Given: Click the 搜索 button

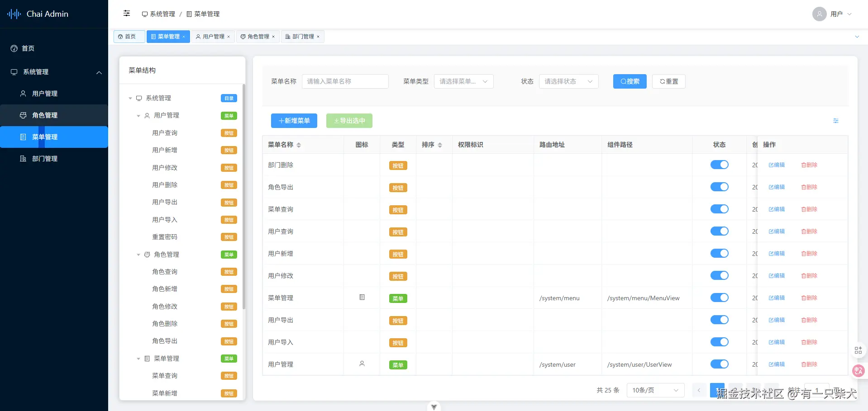Looking at the screenshot, I should (630, 81).
